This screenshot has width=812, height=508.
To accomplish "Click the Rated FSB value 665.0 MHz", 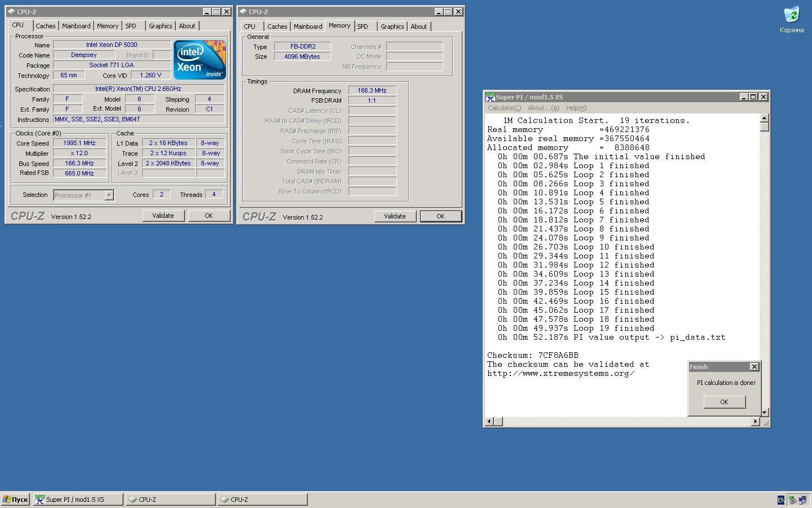I will point(80,173).
